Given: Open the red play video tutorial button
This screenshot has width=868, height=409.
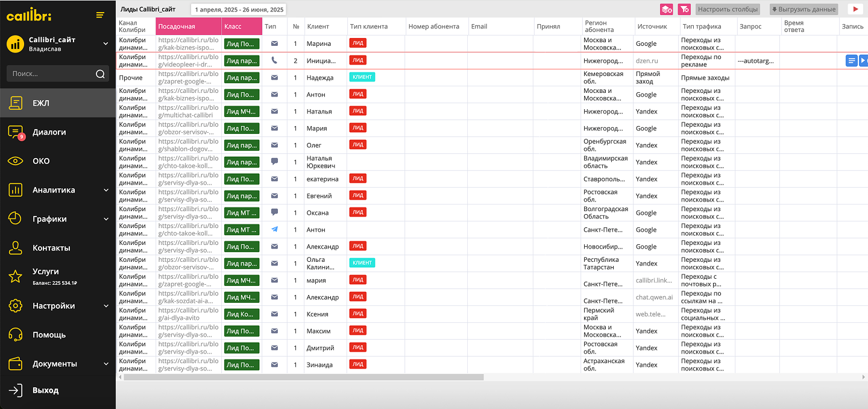Looking at the screenshot, I should tap(854, 9).
